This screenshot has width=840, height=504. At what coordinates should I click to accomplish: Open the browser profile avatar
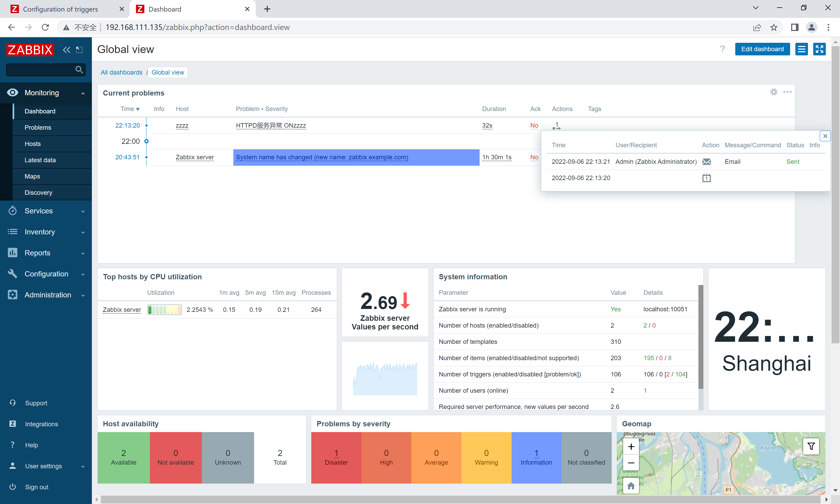(x=811, y=28)
